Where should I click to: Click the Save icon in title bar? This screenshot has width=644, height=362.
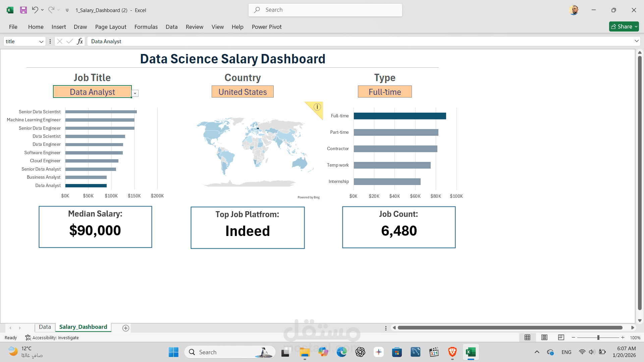point(23,10)
